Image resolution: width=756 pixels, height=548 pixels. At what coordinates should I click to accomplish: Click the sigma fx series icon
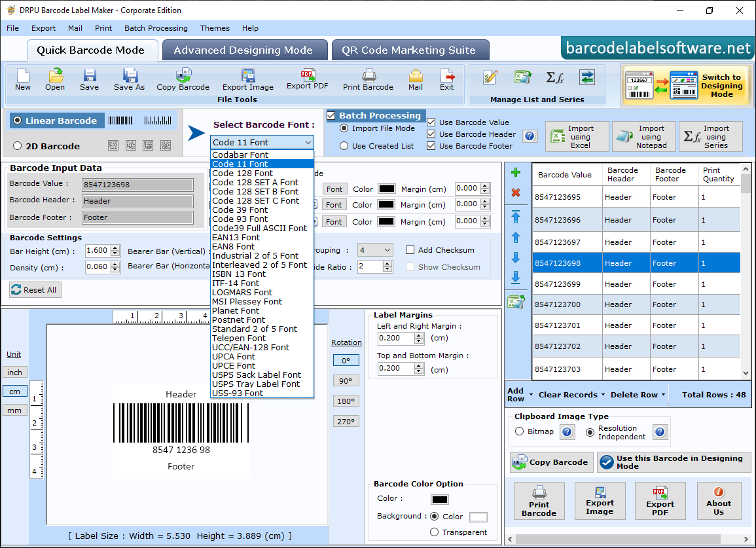[x=555, y=77]
